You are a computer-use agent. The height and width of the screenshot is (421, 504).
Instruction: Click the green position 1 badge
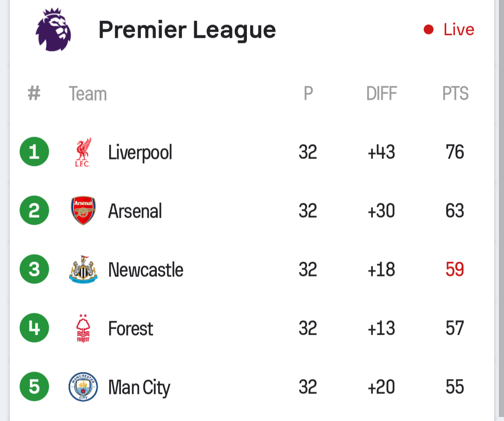[x=34, y=152]
